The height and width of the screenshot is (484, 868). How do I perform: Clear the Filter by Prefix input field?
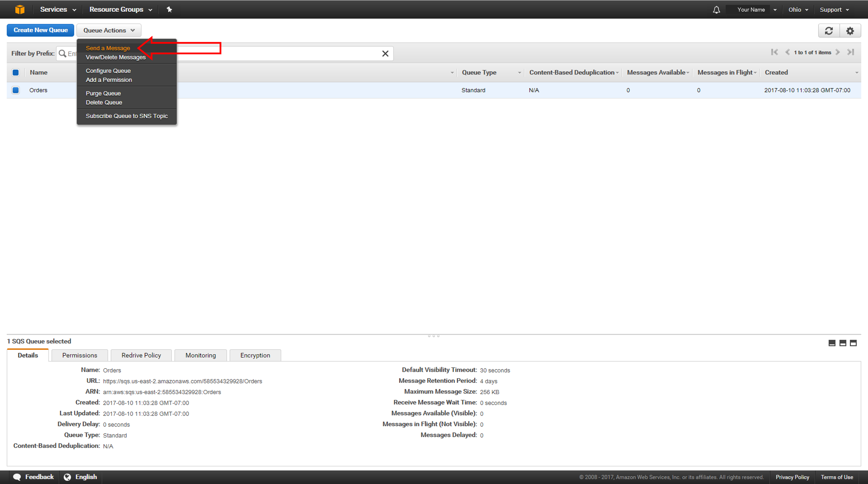click(386, 53)
